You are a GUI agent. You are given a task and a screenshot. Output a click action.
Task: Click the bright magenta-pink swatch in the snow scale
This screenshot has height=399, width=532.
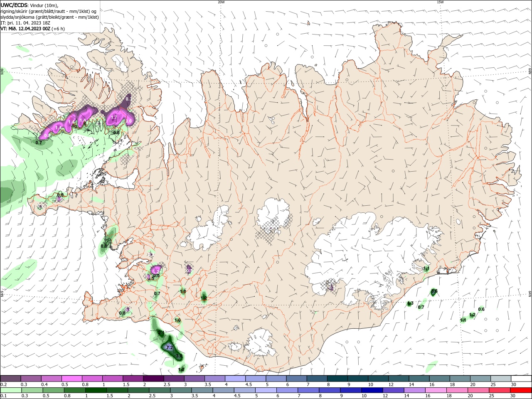click(71, 378)
